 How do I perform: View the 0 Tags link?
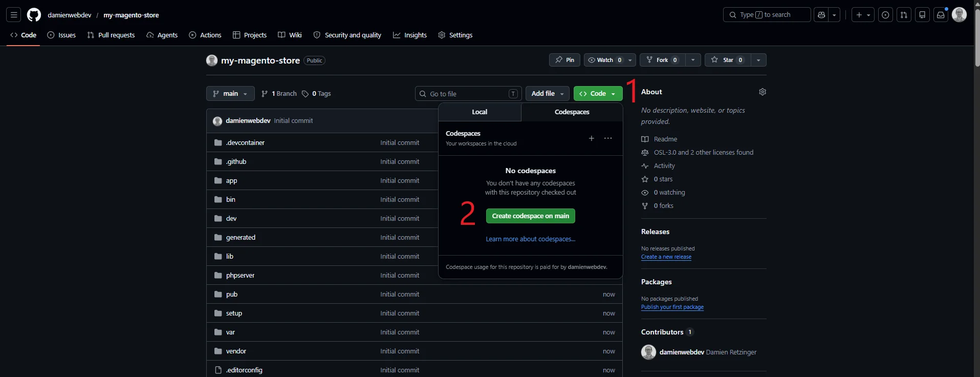click(316, 94)
